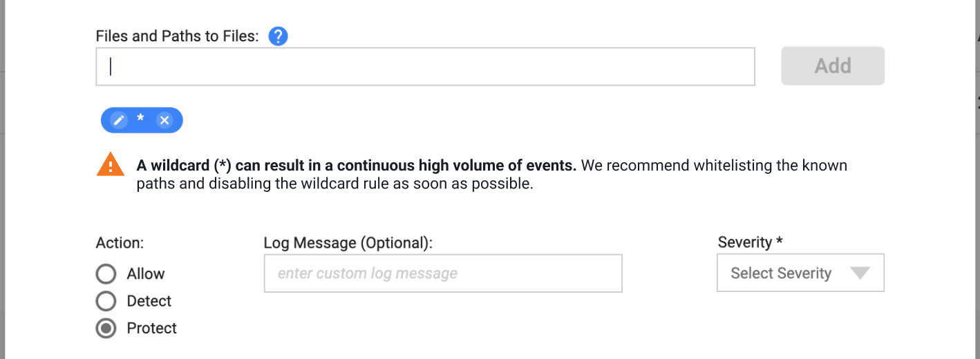This screenshot has width=980, height=359.
Task: Click the orange warning triangle icon
Action: tap(110, 165)
